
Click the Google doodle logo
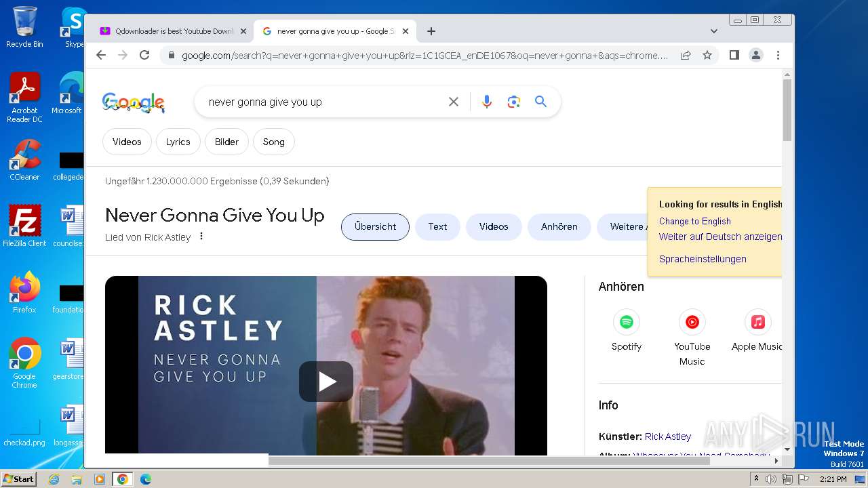[134, 102]
